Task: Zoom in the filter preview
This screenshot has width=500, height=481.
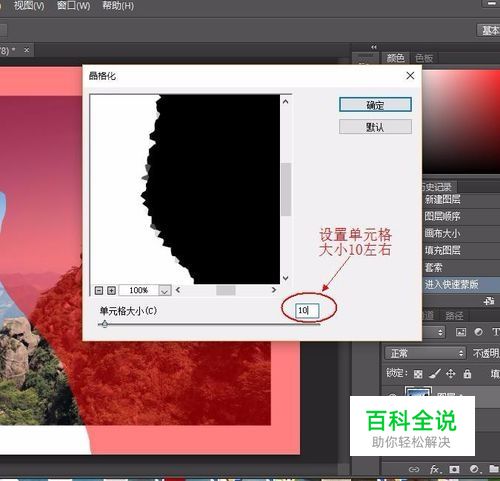Action: (111, 290)
